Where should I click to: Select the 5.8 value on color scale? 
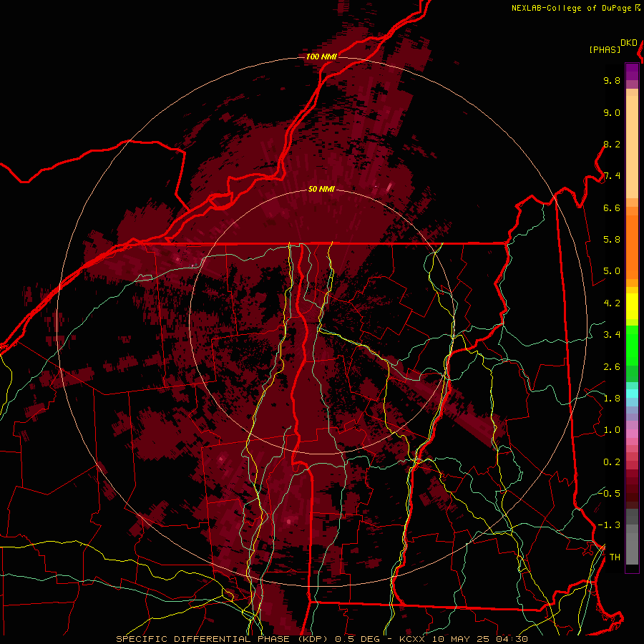point(612,240)
